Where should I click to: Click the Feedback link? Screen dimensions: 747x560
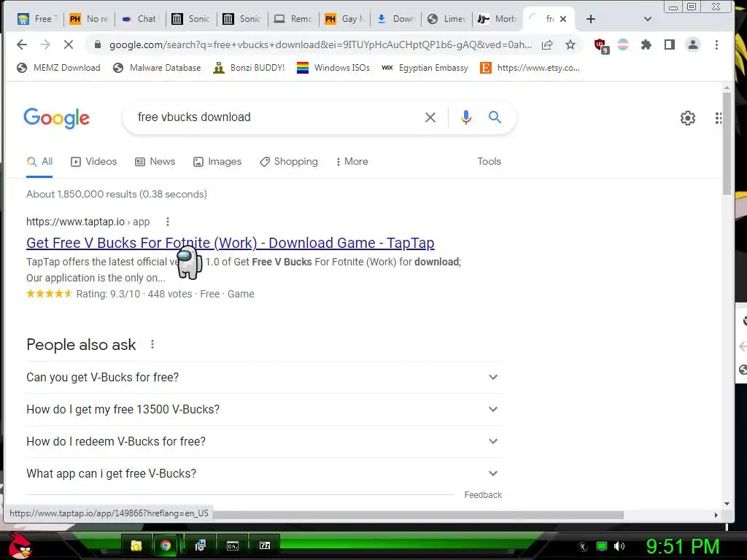point(483,495)
